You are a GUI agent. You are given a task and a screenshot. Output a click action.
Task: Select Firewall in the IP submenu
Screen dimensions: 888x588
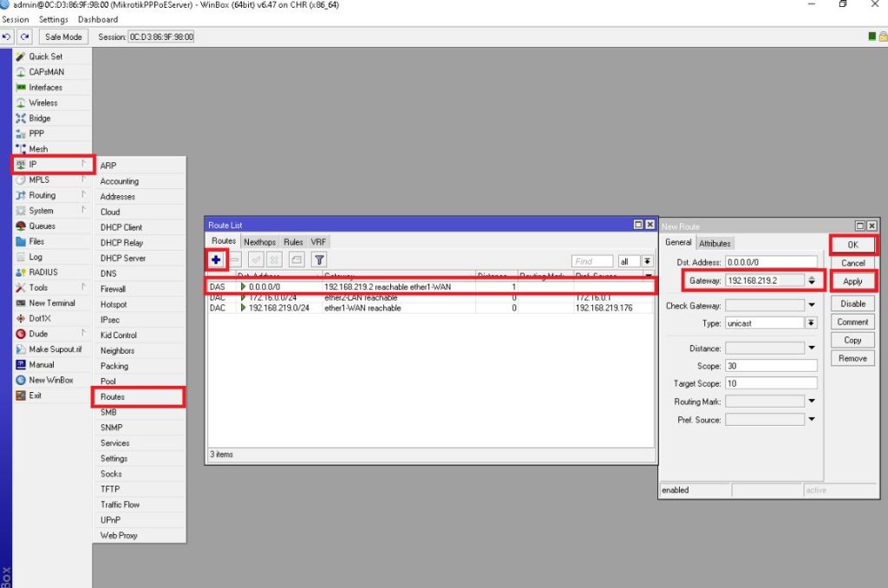tap(140, 289)
